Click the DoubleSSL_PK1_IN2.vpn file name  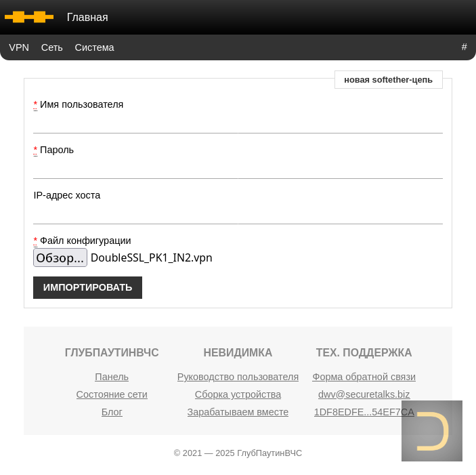pos(152,257)
